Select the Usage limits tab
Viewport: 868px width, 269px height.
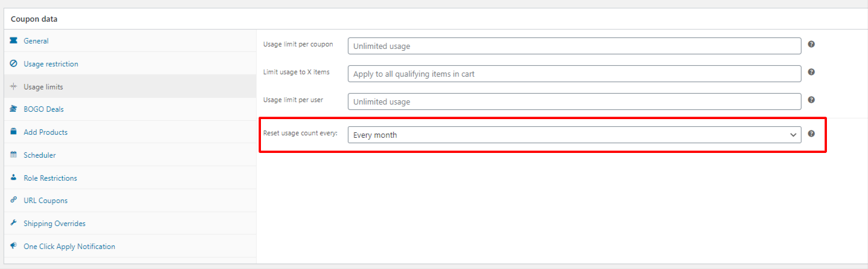click(x=130, y=86)
